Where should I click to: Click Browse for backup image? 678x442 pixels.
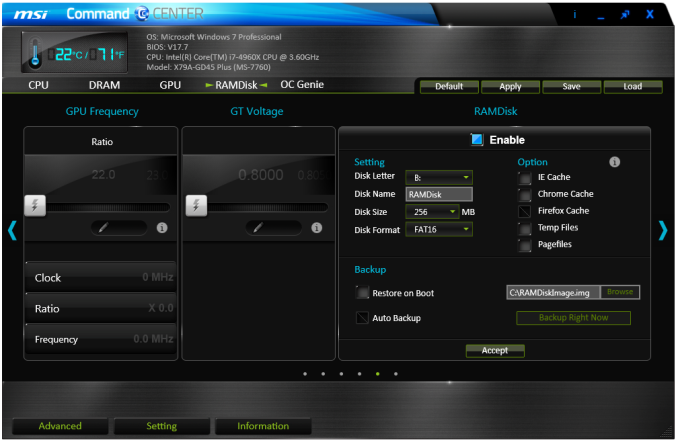620,292
